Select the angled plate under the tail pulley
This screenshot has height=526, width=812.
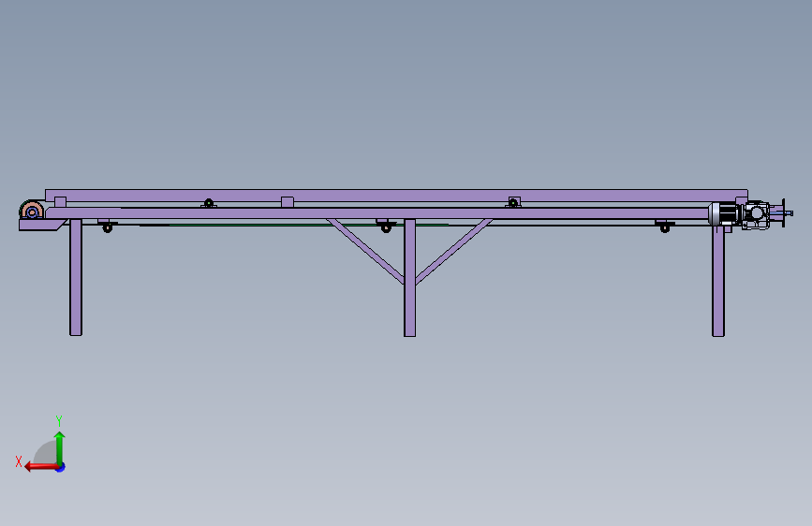coord(43,226)
